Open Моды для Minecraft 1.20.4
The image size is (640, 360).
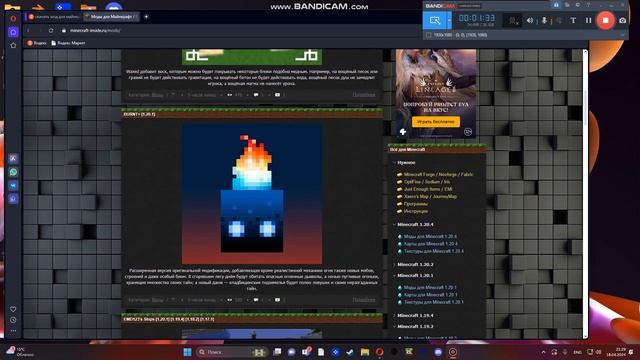[x=430, y=236]
